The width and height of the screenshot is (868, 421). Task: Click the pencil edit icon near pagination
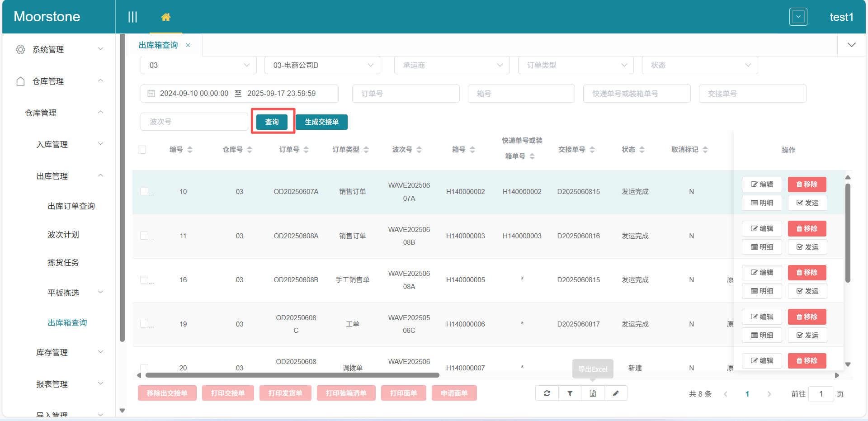coord(616,393)
